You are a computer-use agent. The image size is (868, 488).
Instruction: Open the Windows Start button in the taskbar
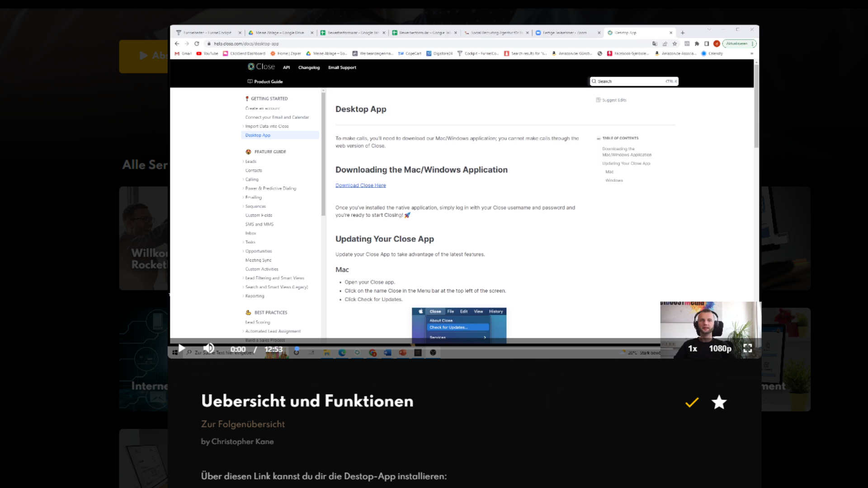(x=175, y=353)
